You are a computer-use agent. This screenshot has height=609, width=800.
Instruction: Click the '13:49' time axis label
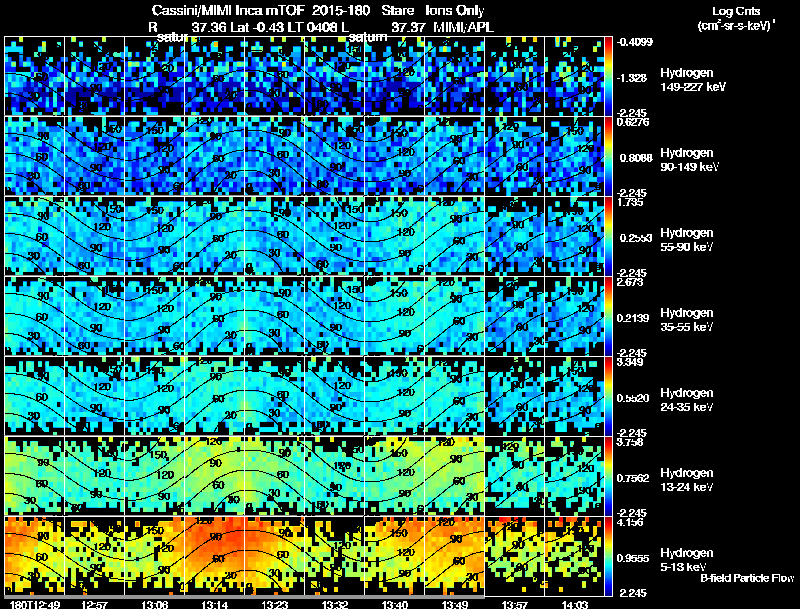455,604
